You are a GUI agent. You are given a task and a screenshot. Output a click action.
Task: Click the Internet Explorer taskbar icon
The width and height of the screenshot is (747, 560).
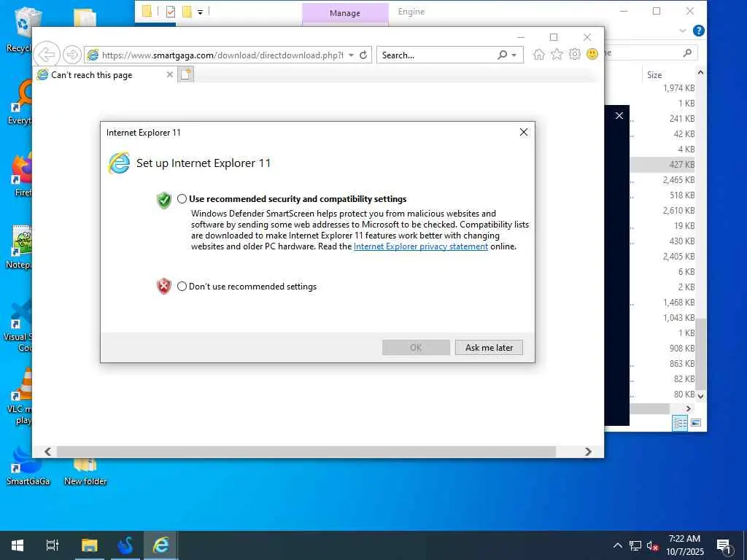(160, 545)
